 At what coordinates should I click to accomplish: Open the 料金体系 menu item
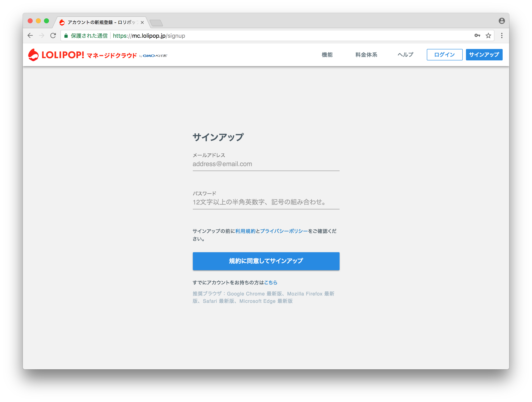366,55
